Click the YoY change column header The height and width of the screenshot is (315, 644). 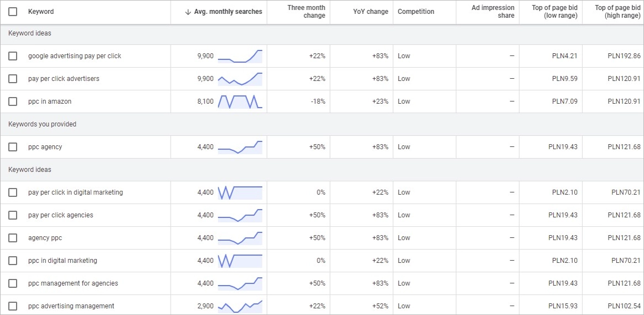[370, 12]
